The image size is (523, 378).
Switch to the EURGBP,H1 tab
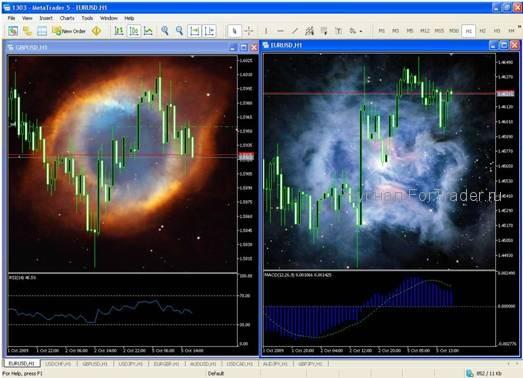click(x=166, y=364)
